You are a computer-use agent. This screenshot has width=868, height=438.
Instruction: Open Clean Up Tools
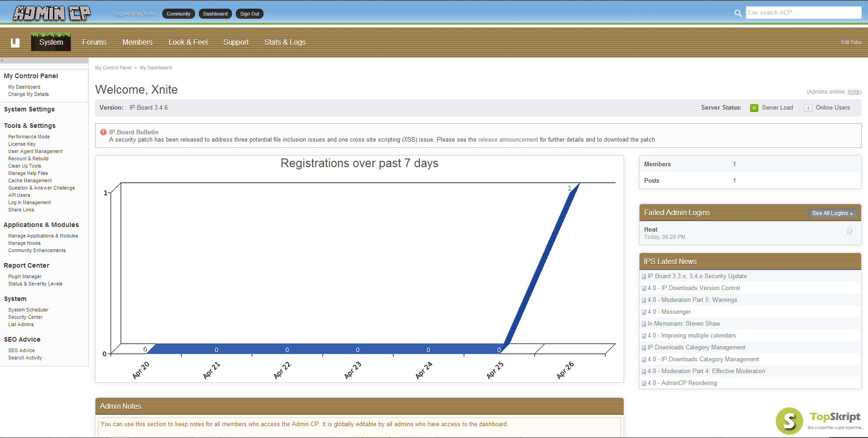pos(25,166)
